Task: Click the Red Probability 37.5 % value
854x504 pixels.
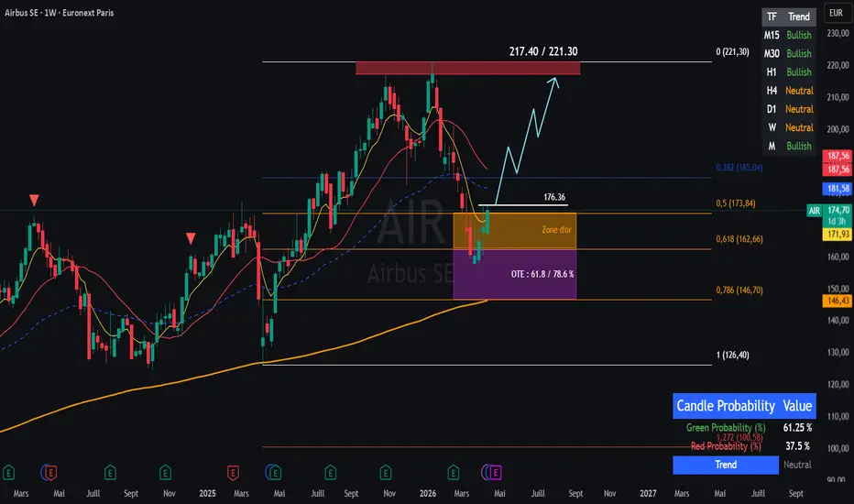Action: click(x=797, y=446)
